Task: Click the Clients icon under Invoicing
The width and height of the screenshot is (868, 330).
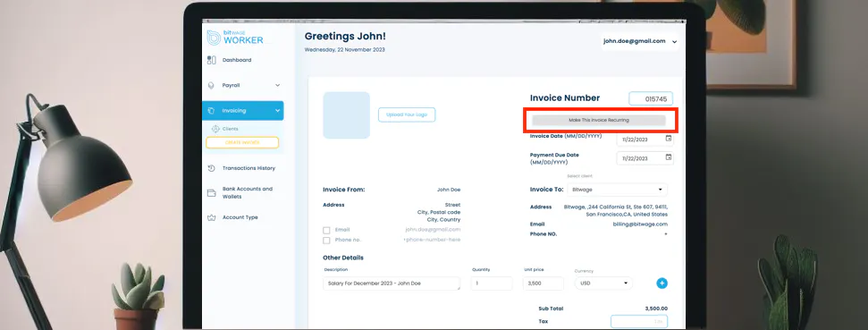Action: [215, 129]
